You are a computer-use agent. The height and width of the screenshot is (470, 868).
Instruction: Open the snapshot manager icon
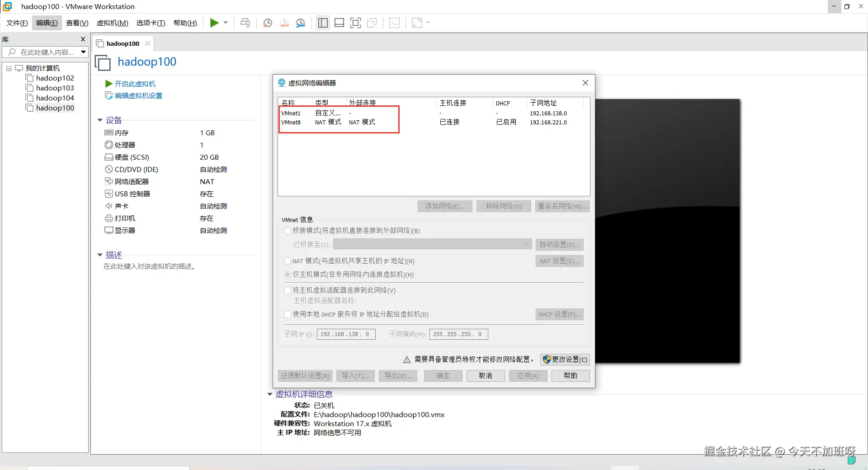coord(301,23)
